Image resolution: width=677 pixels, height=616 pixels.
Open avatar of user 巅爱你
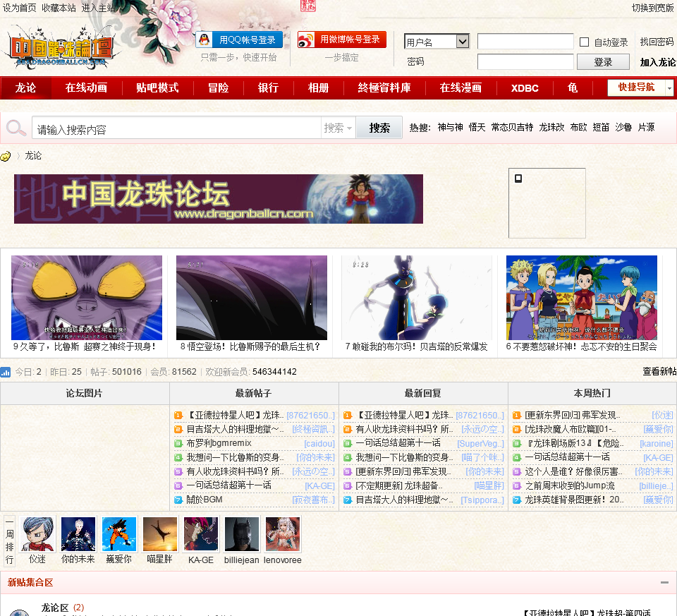119,534
